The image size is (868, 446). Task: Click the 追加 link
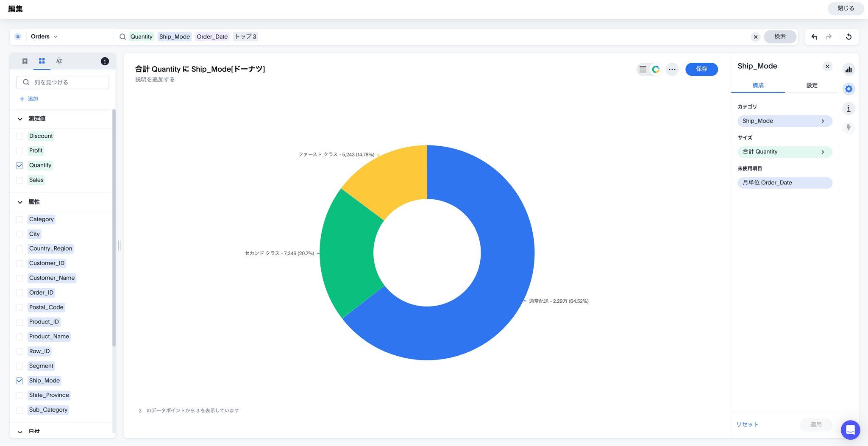point(33,99)
